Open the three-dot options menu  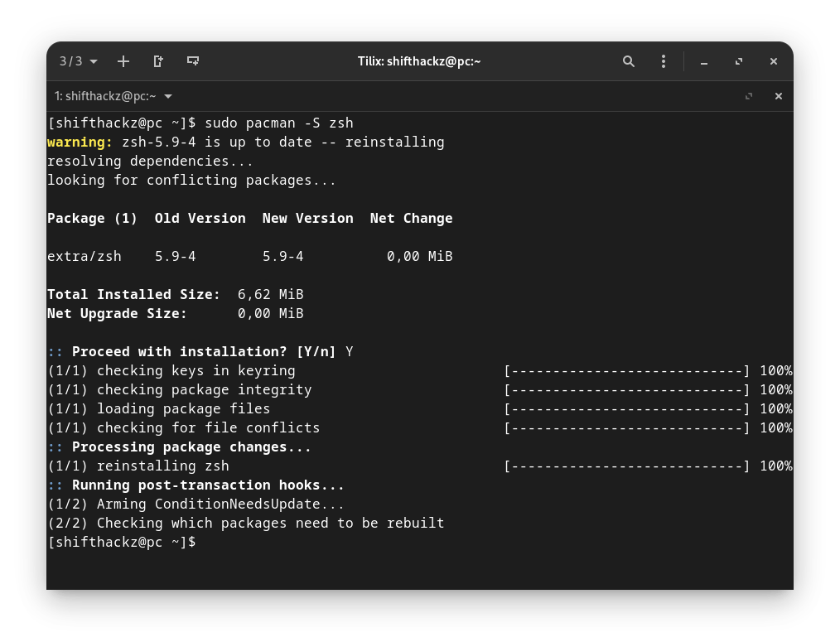(x=663, y=61)
